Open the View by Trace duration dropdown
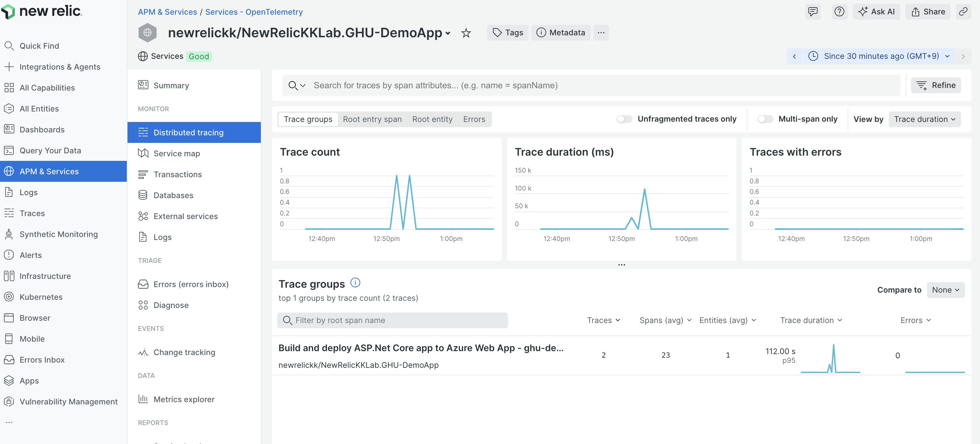The height and width of the screenshot is (444, 980). [x=924, y=119]
